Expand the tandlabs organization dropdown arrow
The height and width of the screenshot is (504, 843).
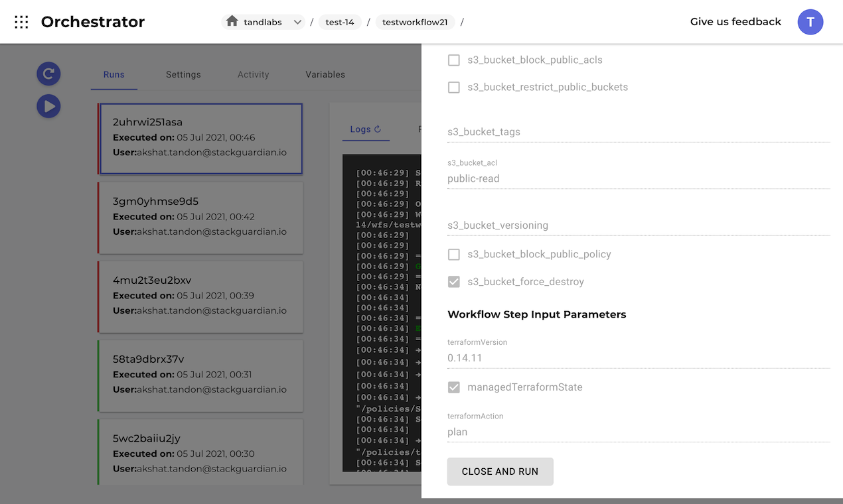click(297, 22)
